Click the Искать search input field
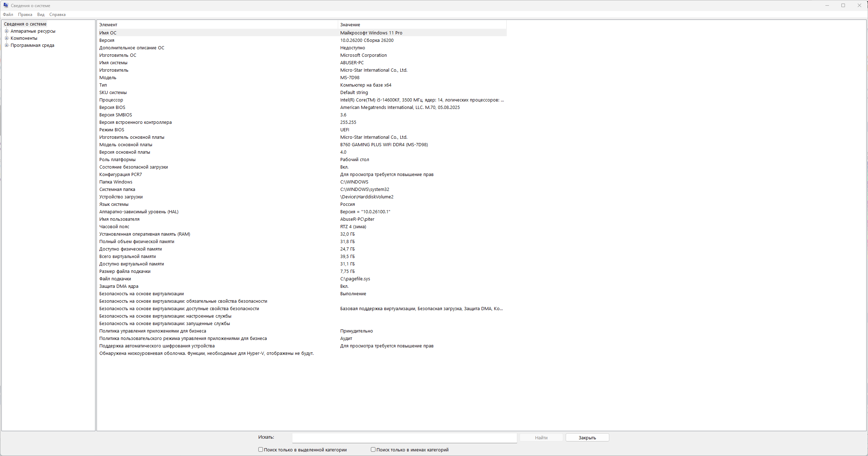 405,438
